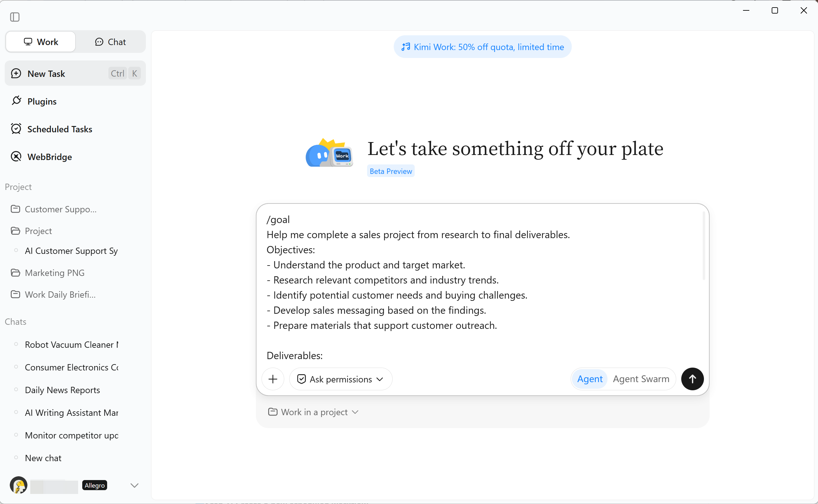Screen dimensions: 818x504
Task: Open the Plugins page
Action: 75,101
